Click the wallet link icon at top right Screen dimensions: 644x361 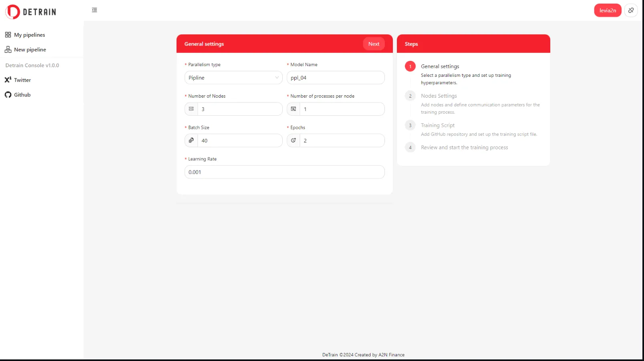(631, 10)
